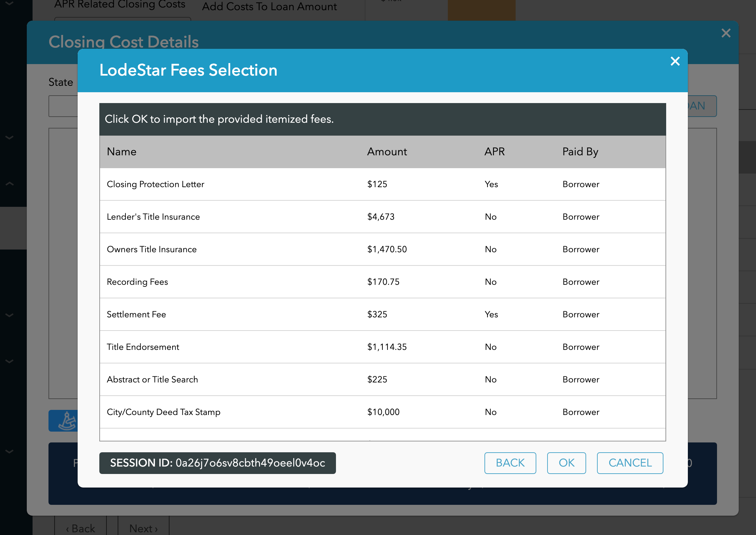The height and width of the screenshot is (535, 756).
Task: Click the BACK button in the dialog
Action: tap(510, 463)
